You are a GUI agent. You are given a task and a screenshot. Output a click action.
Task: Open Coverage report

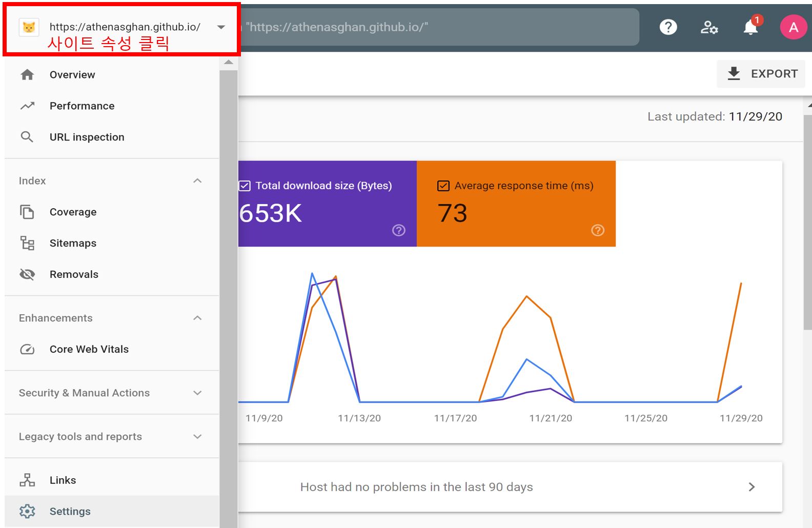(x=112, y=212)
